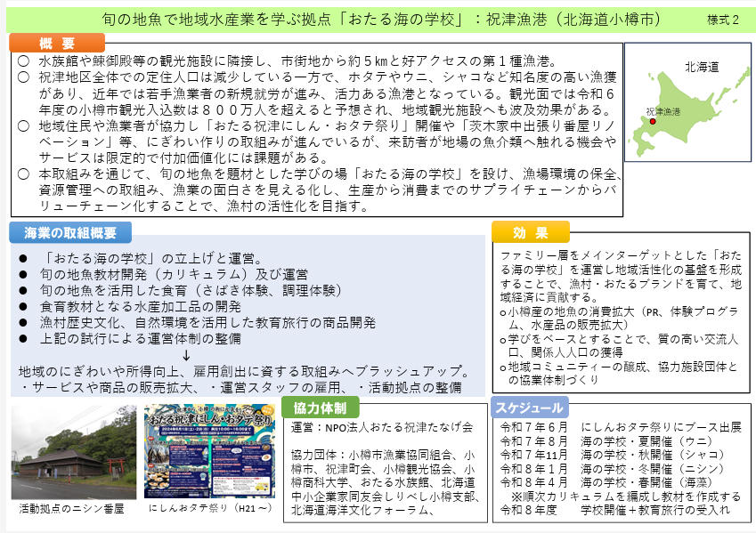The width and height of the screenshot is (756, 533).
Task: Click the 祝津漁港 label beside the map marker
Action: click(x=663, y=111)
